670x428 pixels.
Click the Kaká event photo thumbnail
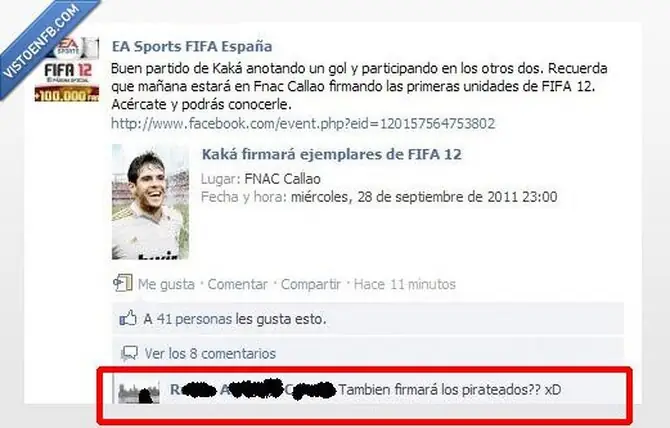click(150, 202)
